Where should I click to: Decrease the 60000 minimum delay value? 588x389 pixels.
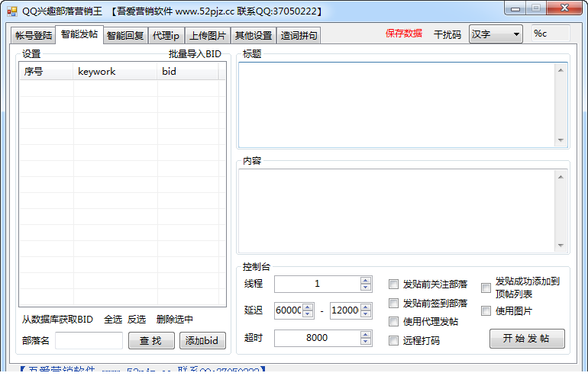coord(308,314)
